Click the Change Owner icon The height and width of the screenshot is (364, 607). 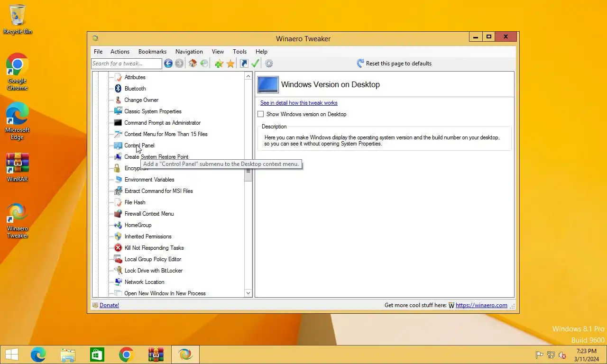coord(118,100)
